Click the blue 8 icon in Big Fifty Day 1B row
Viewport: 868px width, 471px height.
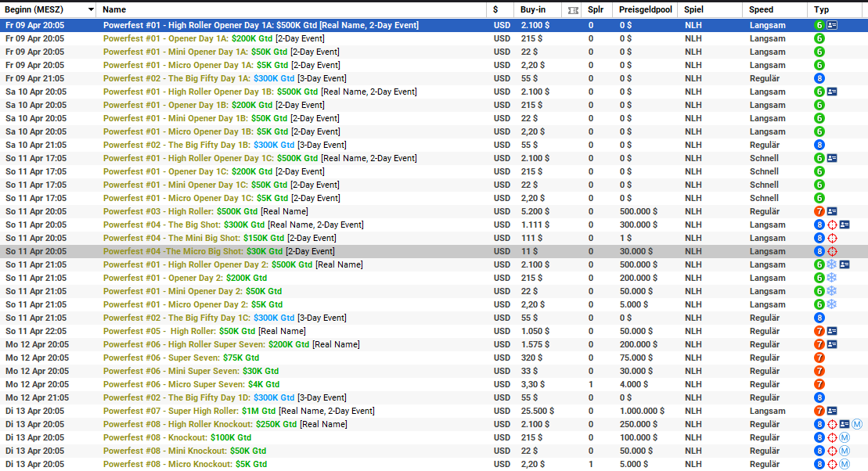(x=819, y=145)
